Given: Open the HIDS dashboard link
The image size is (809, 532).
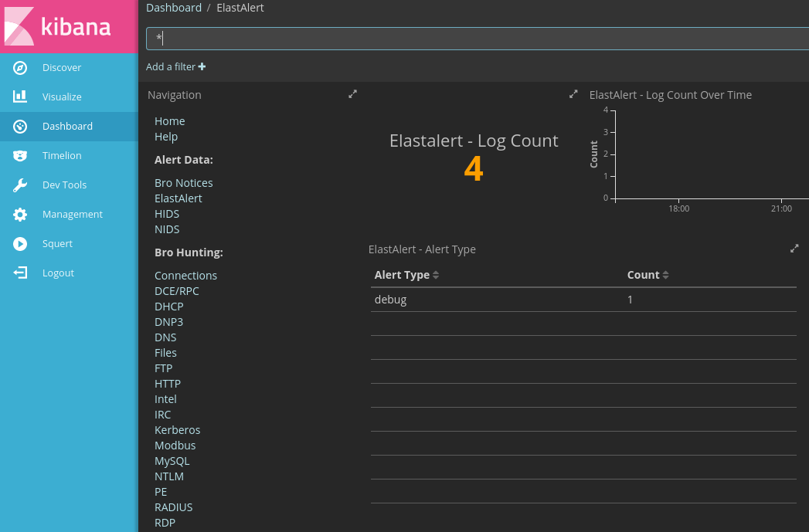Looking at the screenshot, I should [167, 214].
